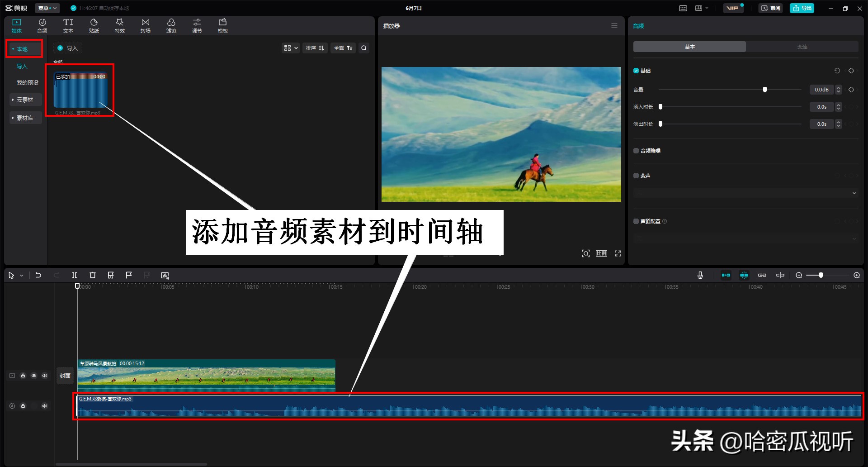Open the 菜单 dropdown menu
868x467 pixels.
point(47,8)
